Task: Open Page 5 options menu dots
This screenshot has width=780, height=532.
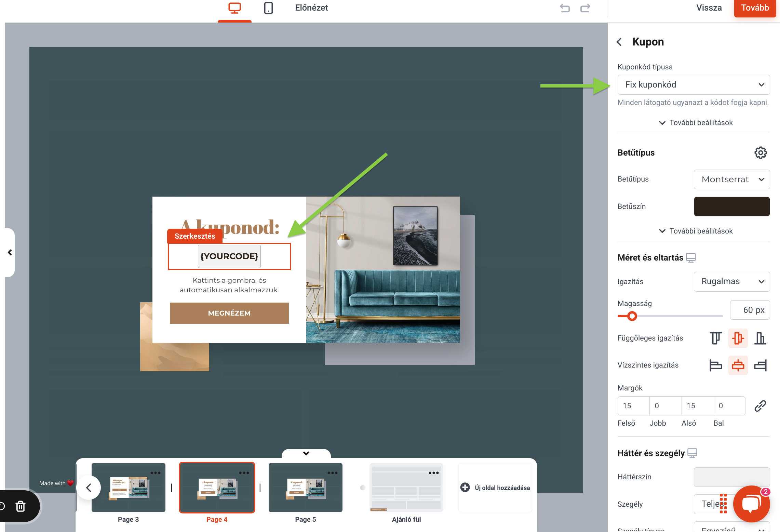Action: [x=332, y=473]
